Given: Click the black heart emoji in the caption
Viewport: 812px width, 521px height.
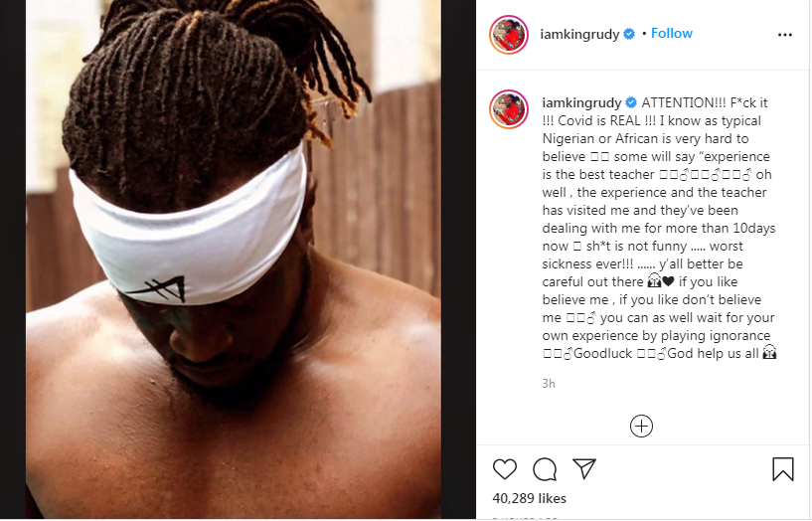Looking at the screenshot, I should point(668,281).
